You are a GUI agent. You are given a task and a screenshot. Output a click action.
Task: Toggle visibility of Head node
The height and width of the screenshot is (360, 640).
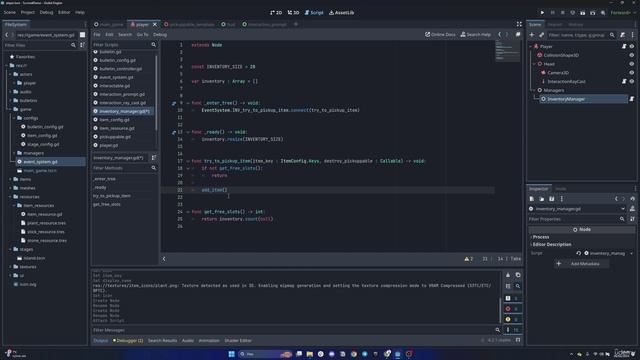[632, 64]
